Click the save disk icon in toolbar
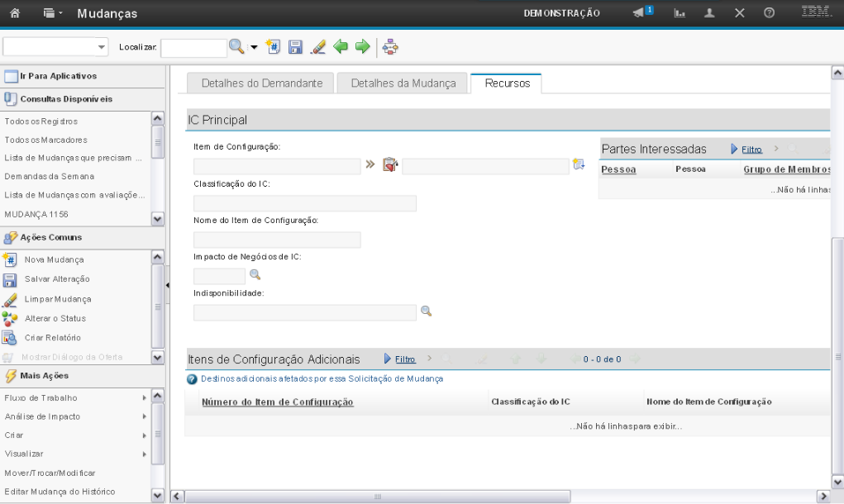Image resolution: width=844 pixels, height=504 pixels. 295,47
